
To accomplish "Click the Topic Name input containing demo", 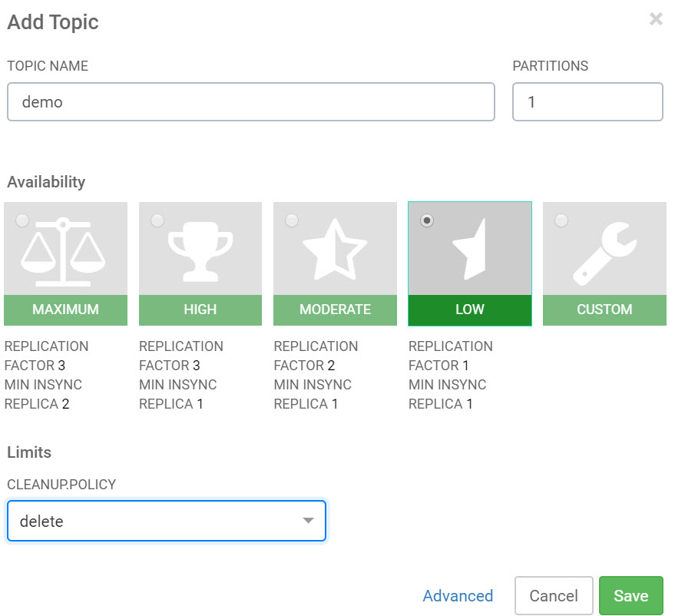I will 250,101.
